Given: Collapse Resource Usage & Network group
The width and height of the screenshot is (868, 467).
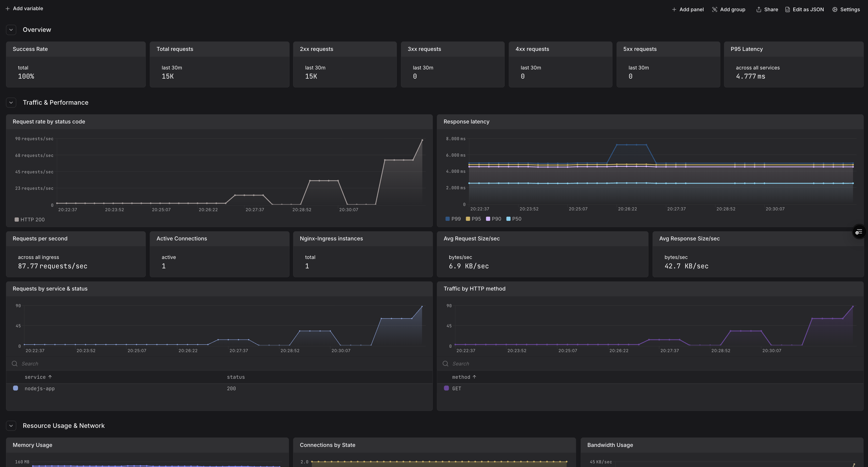Looking at the screenshot, I should pyautogui.click(x=11, y=425).
